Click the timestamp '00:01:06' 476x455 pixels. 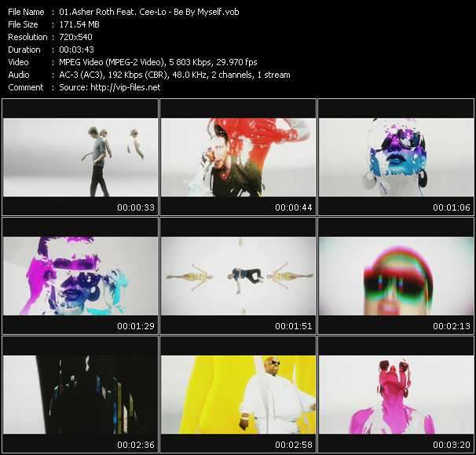tap(452, 207)
